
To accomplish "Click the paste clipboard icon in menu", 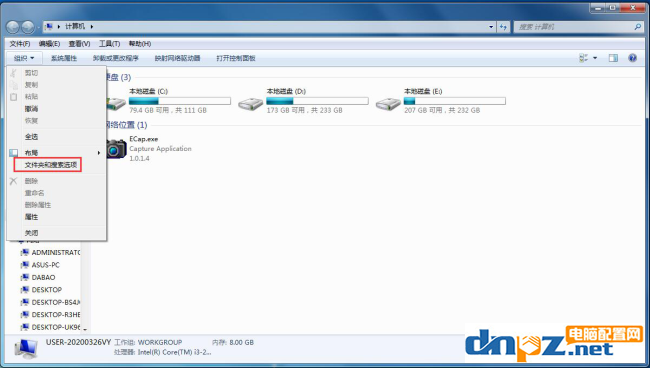I will pos(14,97).
